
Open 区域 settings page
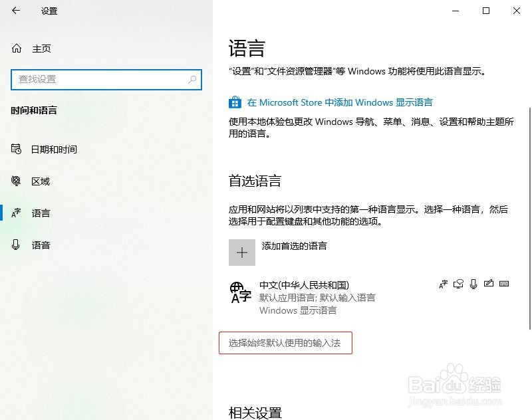coord(41,181)
